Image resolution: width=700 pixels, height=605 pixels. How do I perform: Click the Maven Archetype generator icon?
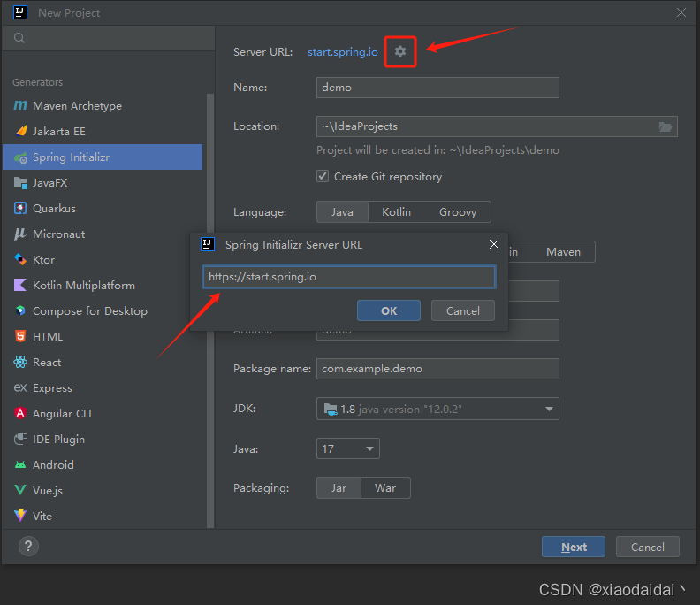coord(20,105)
